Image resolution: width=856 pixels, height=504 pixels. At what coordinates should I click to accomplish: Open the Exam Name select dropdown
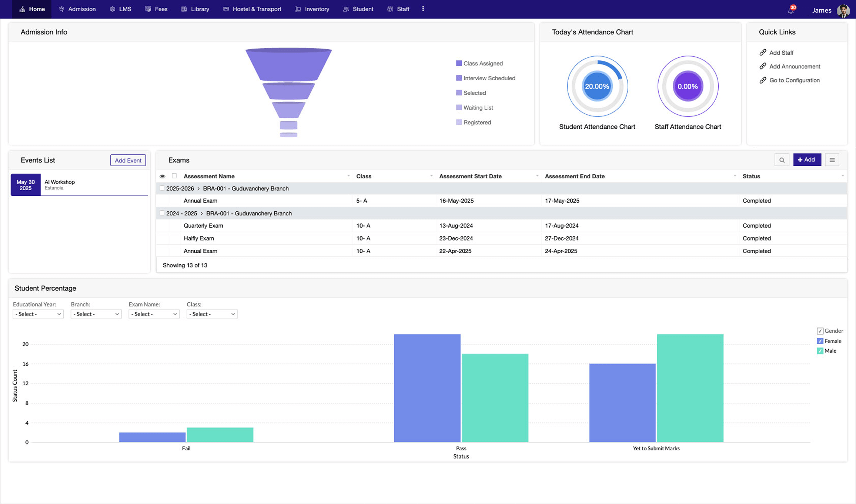coord(154,314)
